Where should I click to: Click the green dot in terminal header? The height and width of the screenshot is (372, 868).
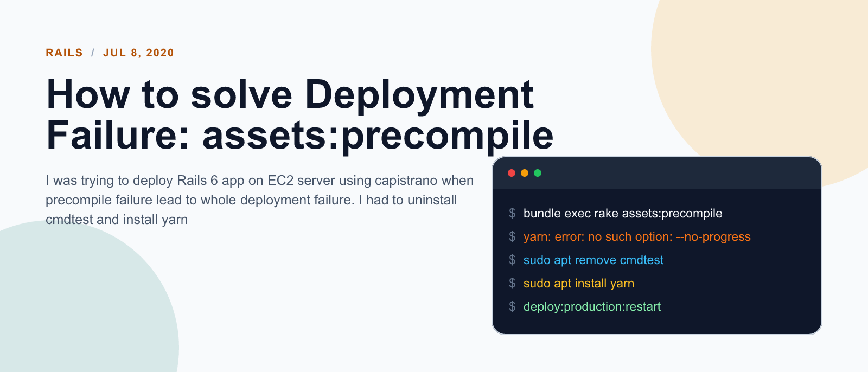[x=538, y=173]
